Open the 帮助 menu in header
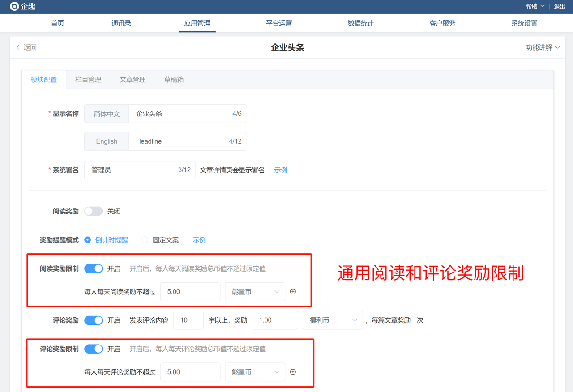Viewport: 573px width, 392px height. pyautogui.click(x=535, y=6)
